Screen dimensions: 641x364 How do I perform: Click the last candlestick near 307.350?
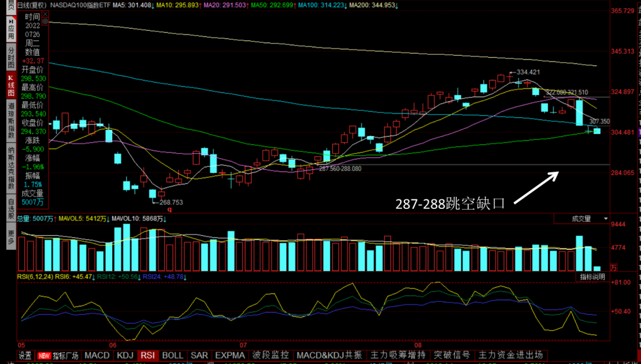click(x=597, y=131)
